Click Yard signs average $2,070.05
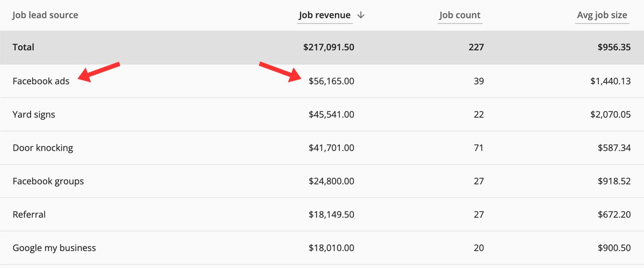The height and width of the screenshot is (268, 644). pyautogui.click(x=610, y=115)
